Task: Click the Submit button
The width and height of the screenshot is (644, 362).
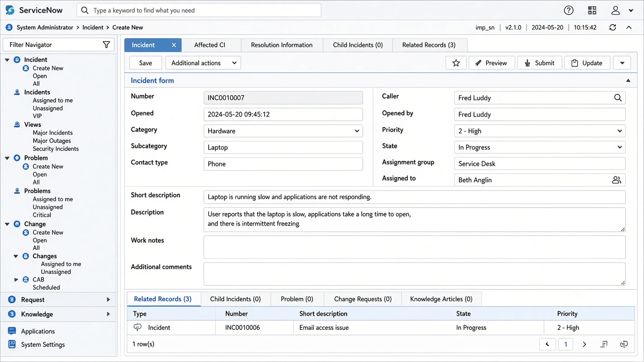Action: (x=539, y=63)
